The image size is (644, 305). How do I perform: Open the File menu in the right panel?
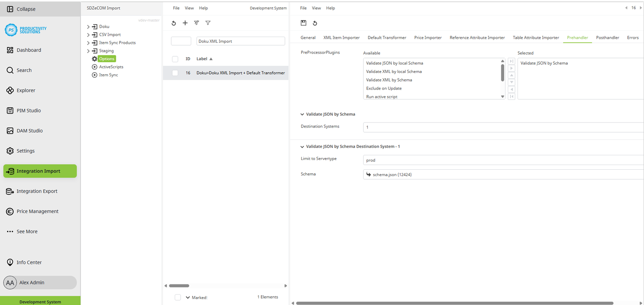pyautogui.click(x=303, y=8)
